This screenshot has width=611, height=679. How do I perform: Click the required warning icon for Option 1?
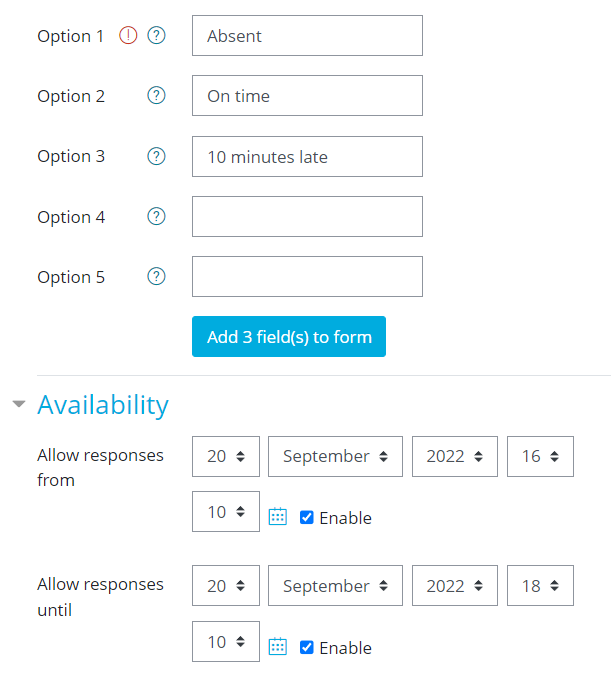[x=128, y=36]
